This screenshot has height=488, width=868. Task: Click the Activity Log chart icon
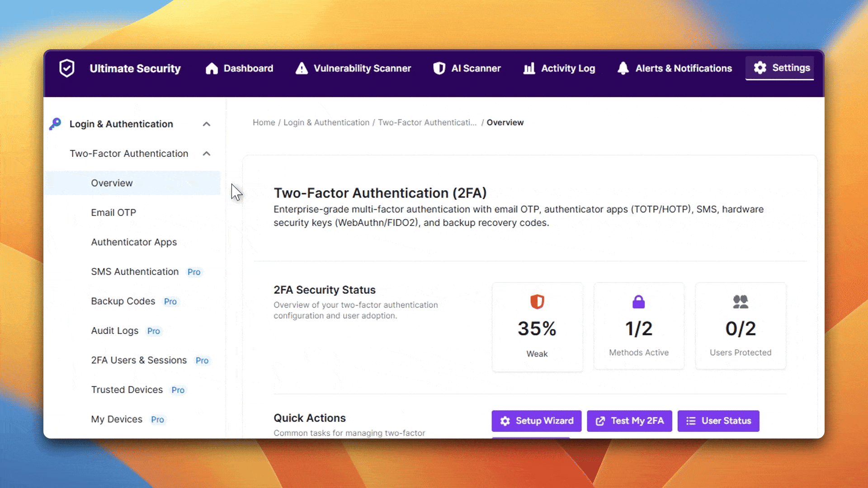point(529,68)
